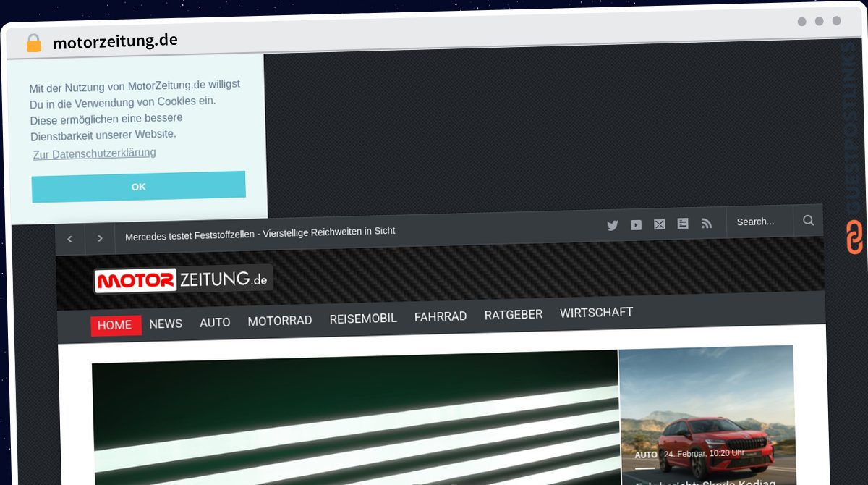The height and width of the screenshot is (485, 868).
Task: Open the WIRTSCHAFT menu item
Action: point(596,313)
